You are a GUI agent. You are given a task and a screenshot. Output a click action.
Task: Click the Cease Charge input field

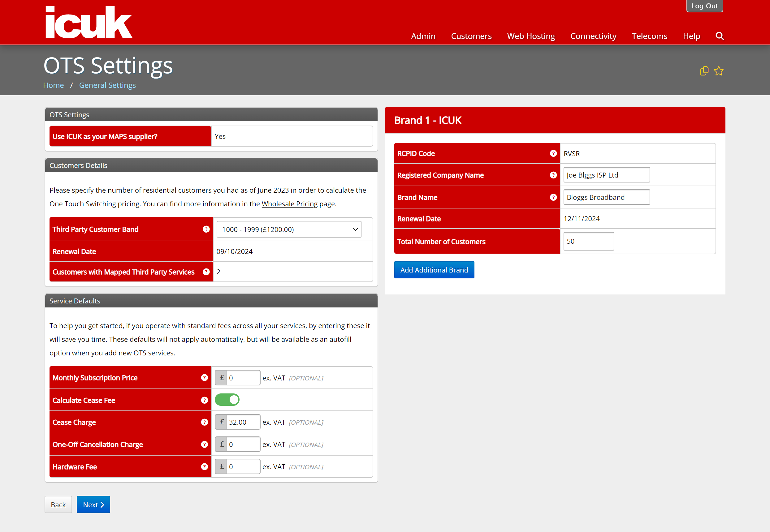coord(243,422)
